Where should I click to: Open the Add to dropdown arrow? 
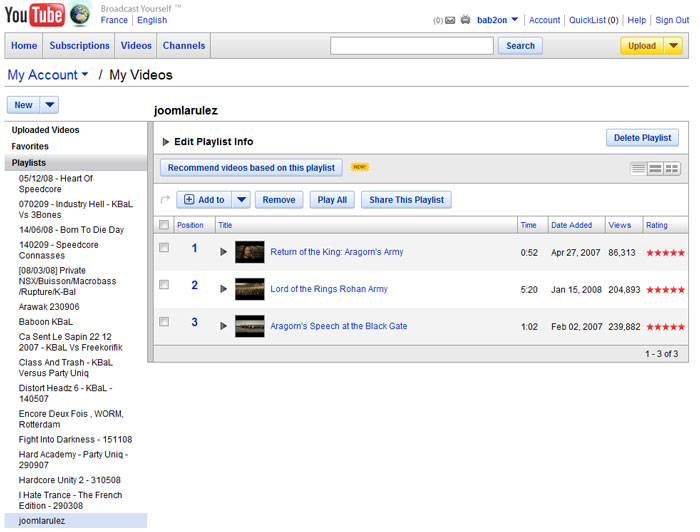(x=241, y=200)
